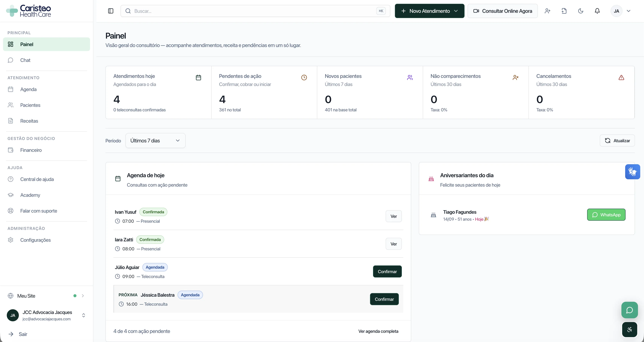644x342 pixels.
Task: Expand the user menu chevron in header
Action: click(629, 11)
